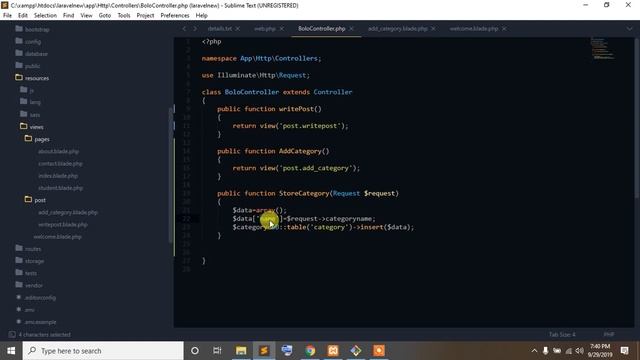Screen dimensions: 640x360
Task: Collapse the resources folder
Action: point(32,78)
